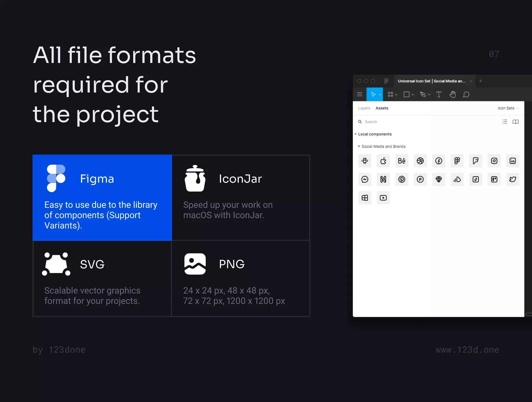
Task: Select the Foursquare icon component
Action: 476,161
